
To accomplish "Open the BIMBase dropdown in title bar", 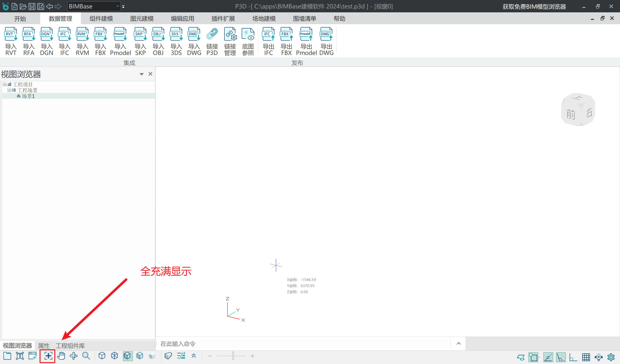I will coord(118,6).
